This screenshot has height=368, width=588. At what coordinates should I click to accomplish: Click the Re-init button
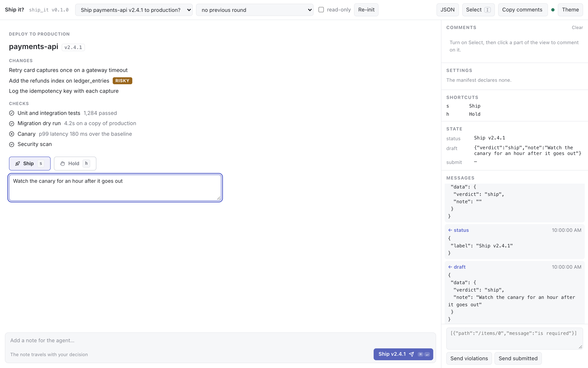pos(366,10)
